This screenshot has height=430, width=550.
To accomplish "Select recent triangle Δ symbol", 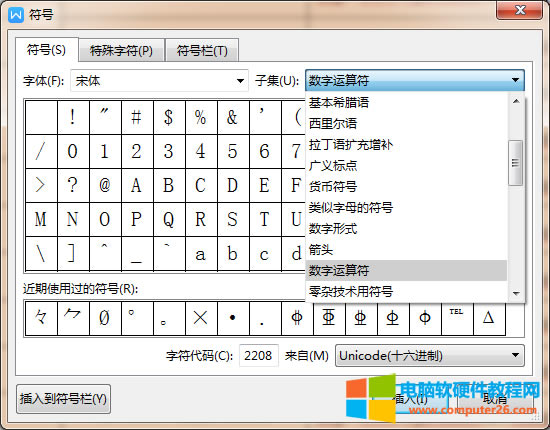I will tap(489, 318).
